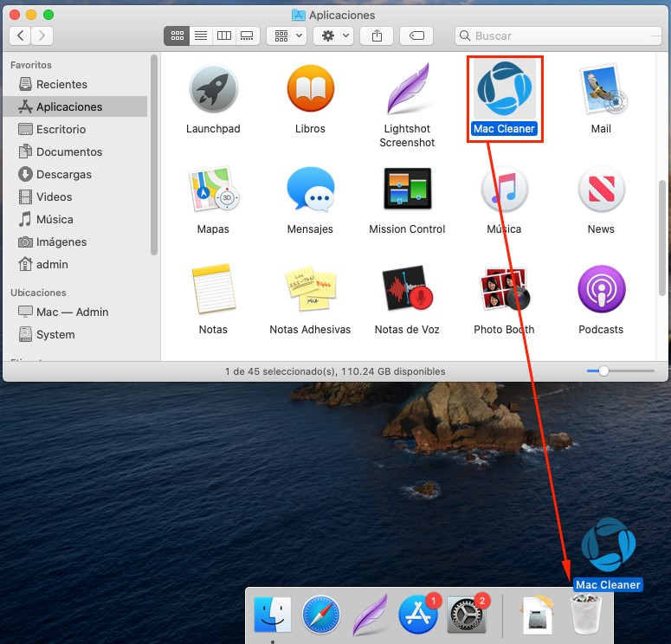671x644 pixels.
Task: Open Música in the sidebar
Action: (74, 220)
